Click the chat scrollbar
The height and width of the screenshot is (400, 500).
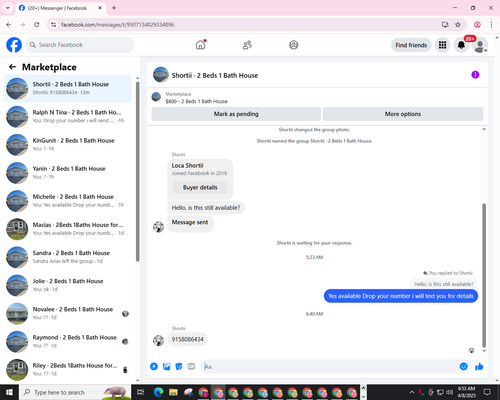pos(484,275)
